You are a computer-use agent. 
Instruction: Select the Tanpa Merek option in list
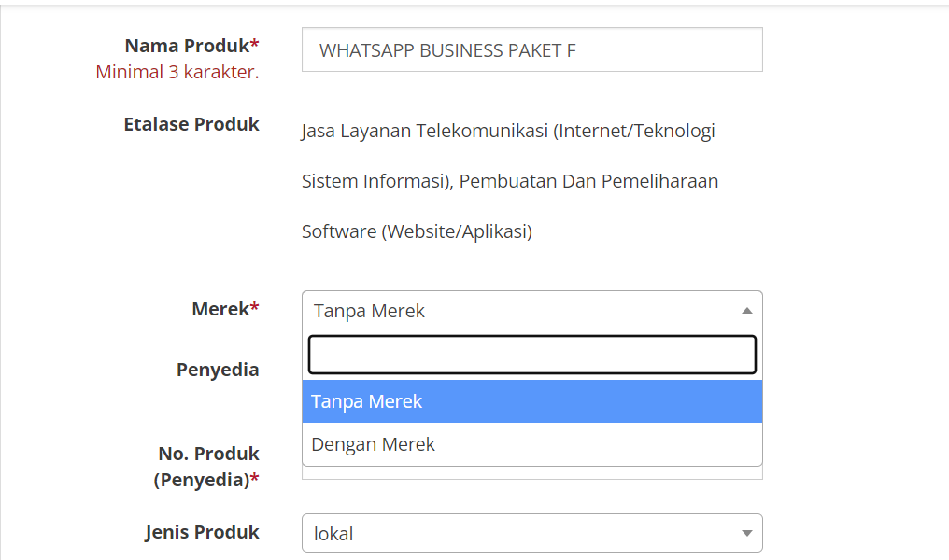coord(532,401)
